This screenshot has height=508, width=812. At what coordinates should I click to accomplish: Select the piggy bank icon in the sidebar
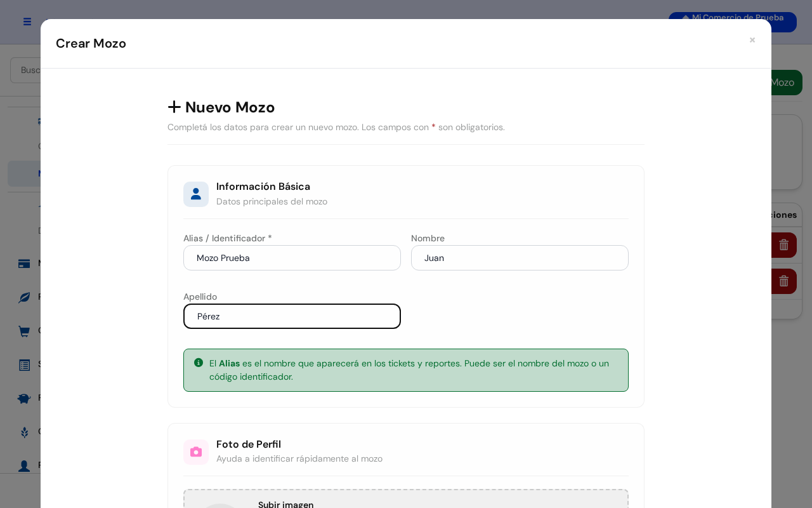[x=24, y=398]
